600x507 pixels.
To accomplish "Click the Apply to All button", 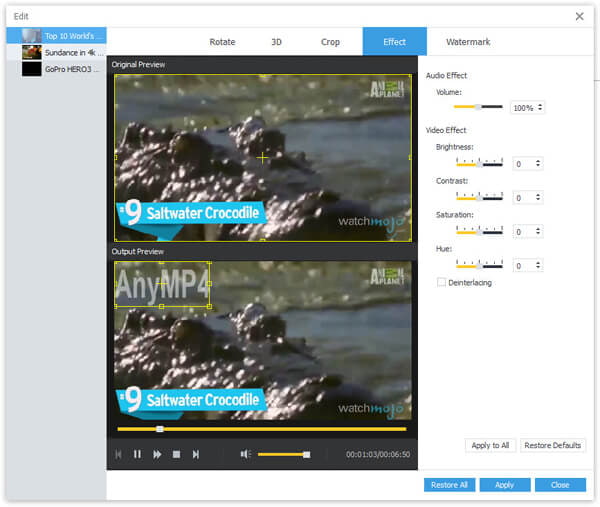I will tap(490, 445).
